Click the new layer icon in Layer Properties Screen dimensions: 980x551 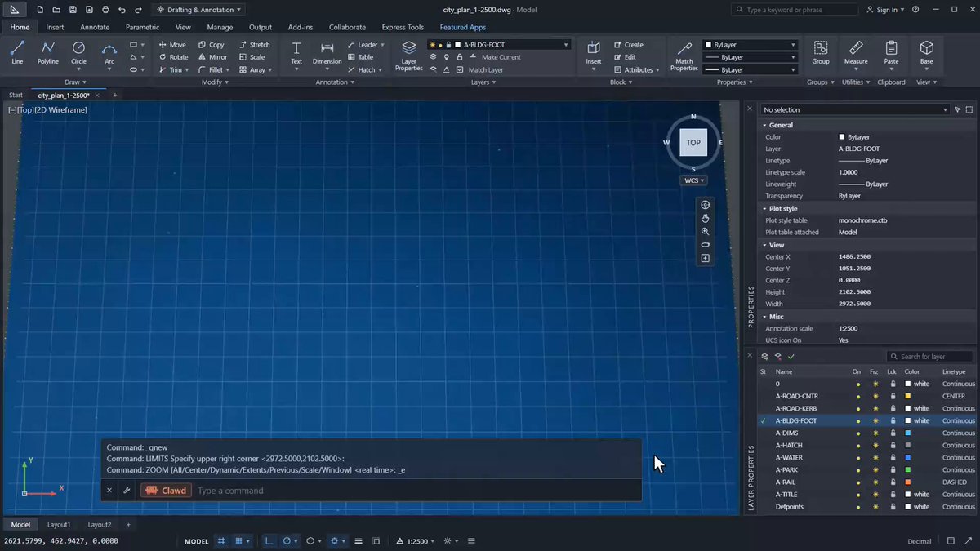pos(764,357)
